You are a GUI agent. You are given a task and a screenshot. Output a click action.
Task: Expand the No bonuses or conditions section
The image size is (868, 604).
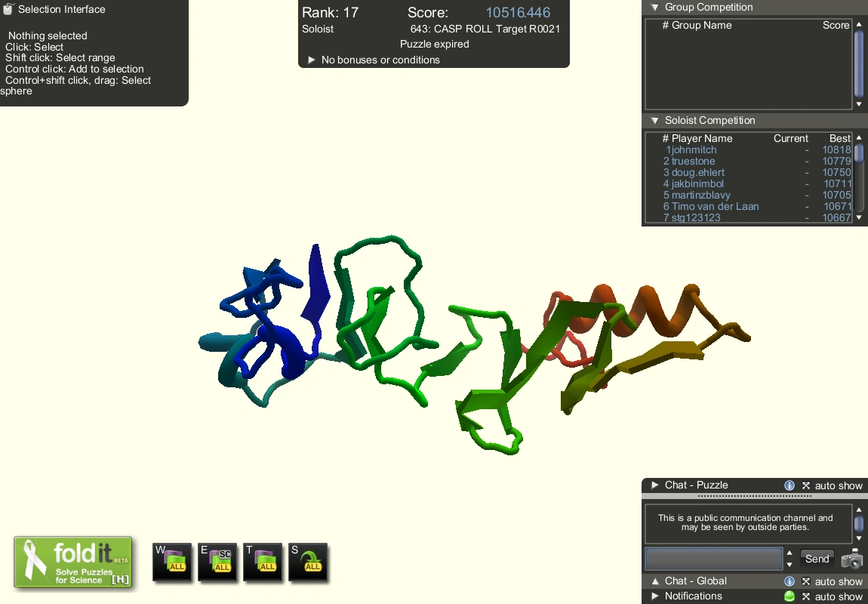(x=312, y=60)
